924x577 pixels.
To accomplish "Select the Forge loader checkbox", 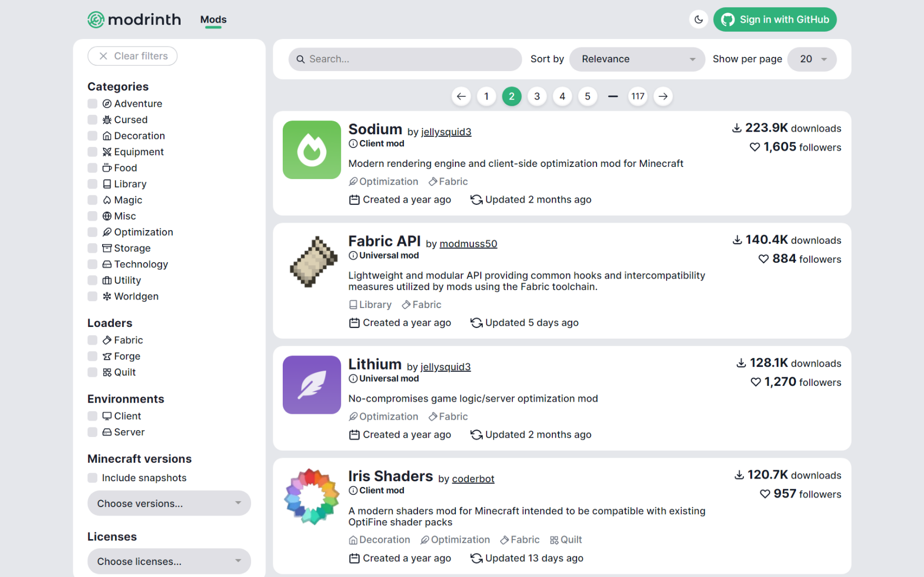I will 93,356.
